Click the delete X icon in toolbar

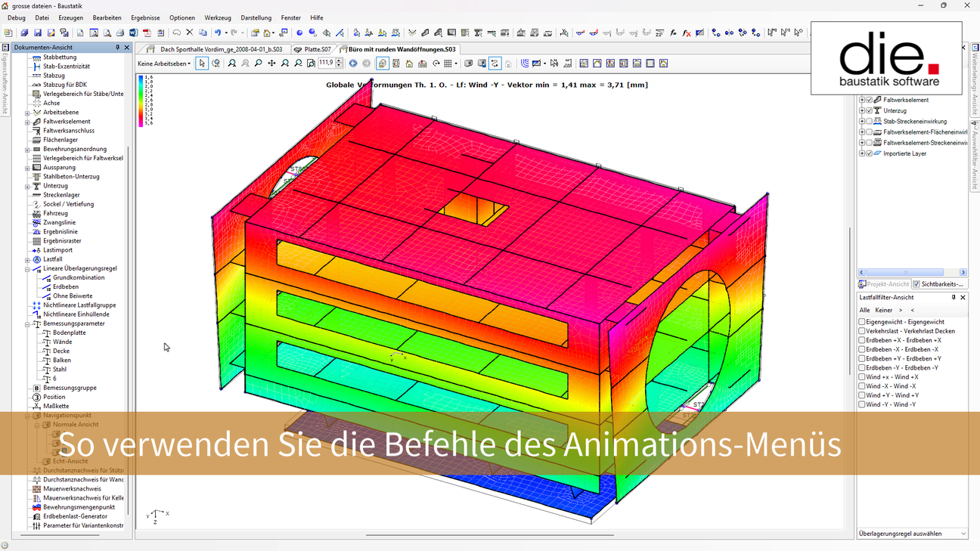(190, 33)
